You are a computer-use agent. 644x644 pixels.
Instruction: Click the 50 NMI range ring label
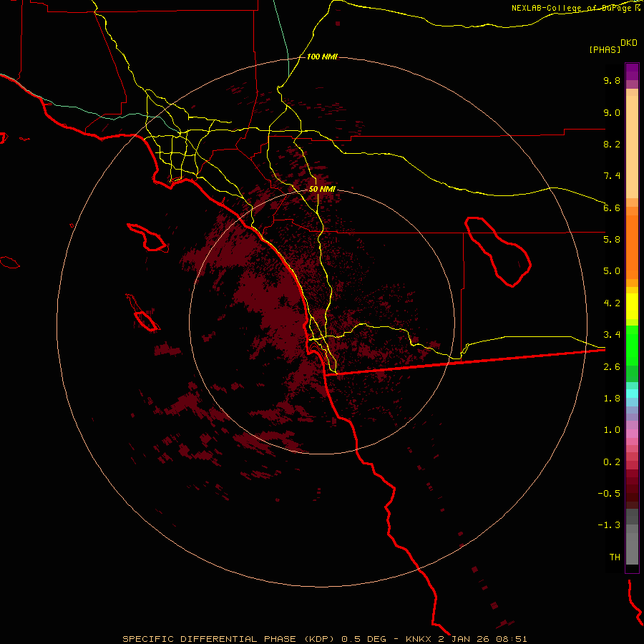pyautogui.click(x=322, y=189)
